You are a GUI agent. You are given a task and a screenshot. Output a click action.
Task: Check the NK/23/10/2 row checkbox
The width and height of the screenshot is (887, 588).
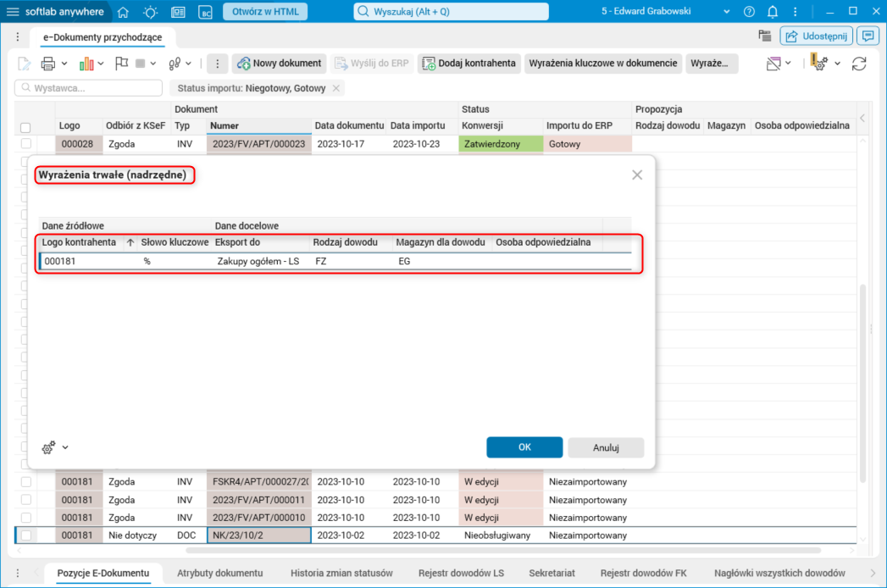coord(26,535)
